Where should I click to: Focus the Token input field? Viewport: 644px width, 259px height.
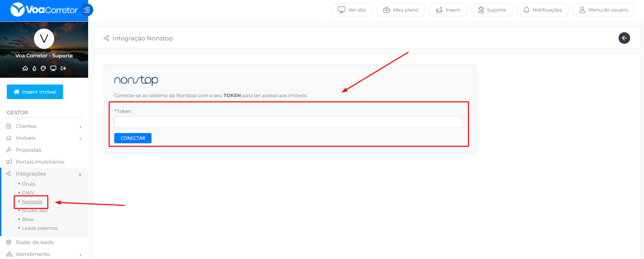(x=288, y=122)
